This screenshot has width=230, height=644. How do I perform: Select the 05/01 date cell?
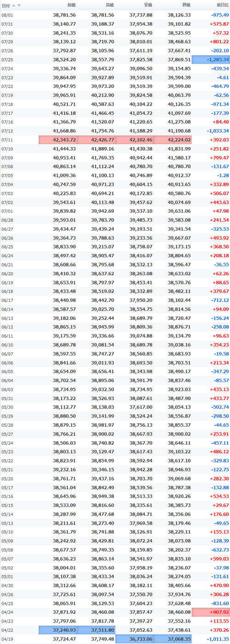coord(7,576)
